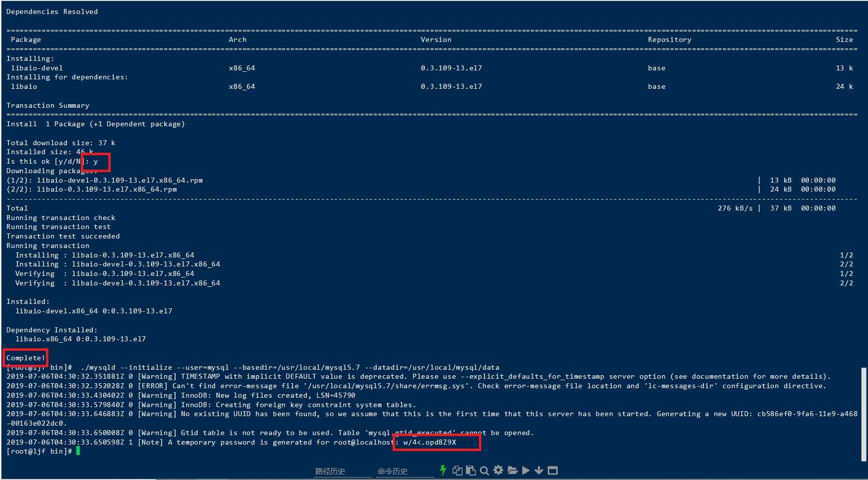This screenshot has height=480, width=868.
Task: Click the download arrow icon
Action: [x=539, y=470]
